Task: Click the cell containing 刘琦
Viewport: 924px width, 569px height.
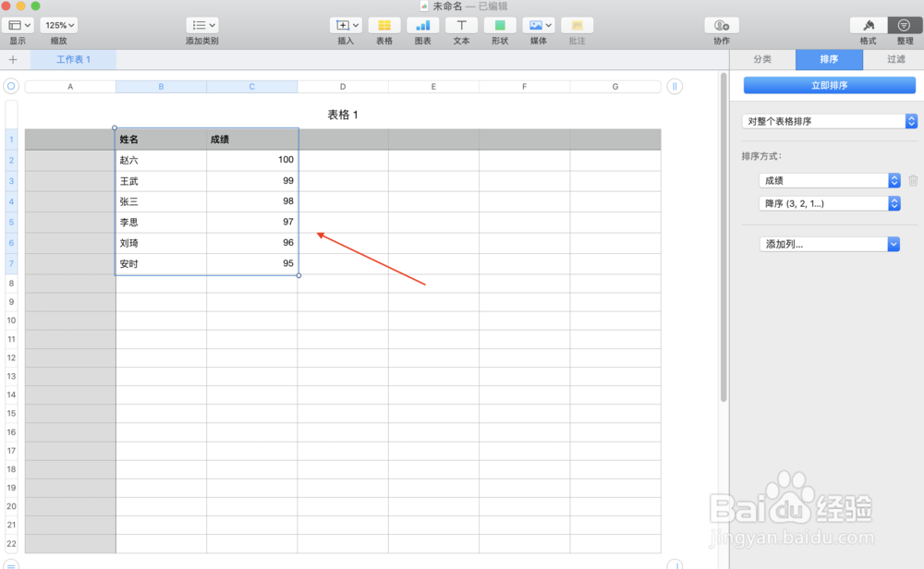Action: click(x=161, y=243)
